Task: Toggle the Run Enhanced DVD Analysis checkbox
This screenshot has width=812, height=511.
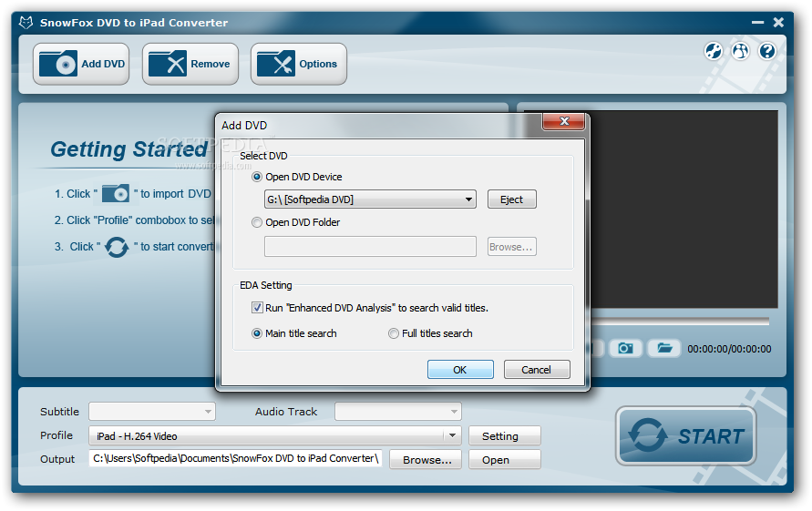Action: (x=257, y=308)
